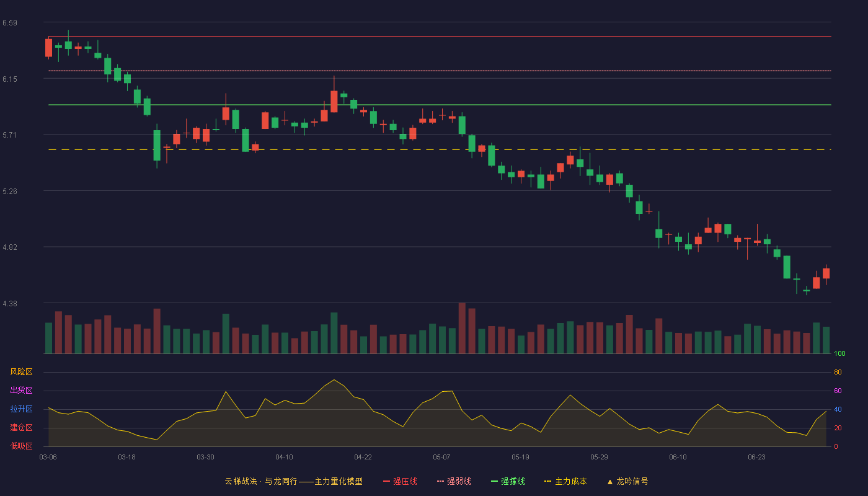Pick the 05-07 date label
Image resolution: width=868 pixels, height=496 pixels.
pyautogui.click(x=441, y=457)
